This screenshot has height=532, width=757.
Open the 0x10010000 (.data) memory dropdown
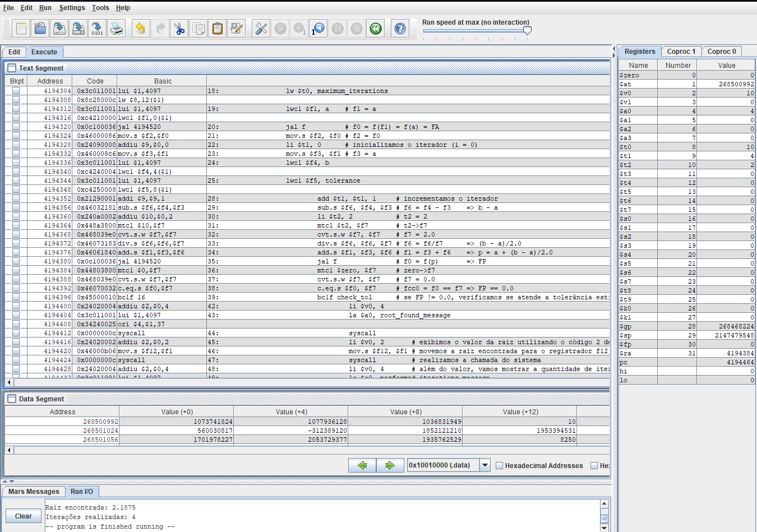pyautogui.click(x=485, y=465)
